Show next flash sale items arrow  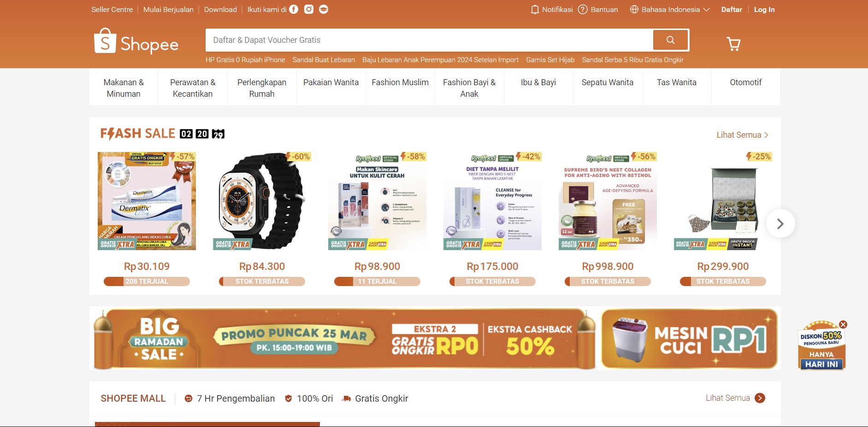point(780,224)
